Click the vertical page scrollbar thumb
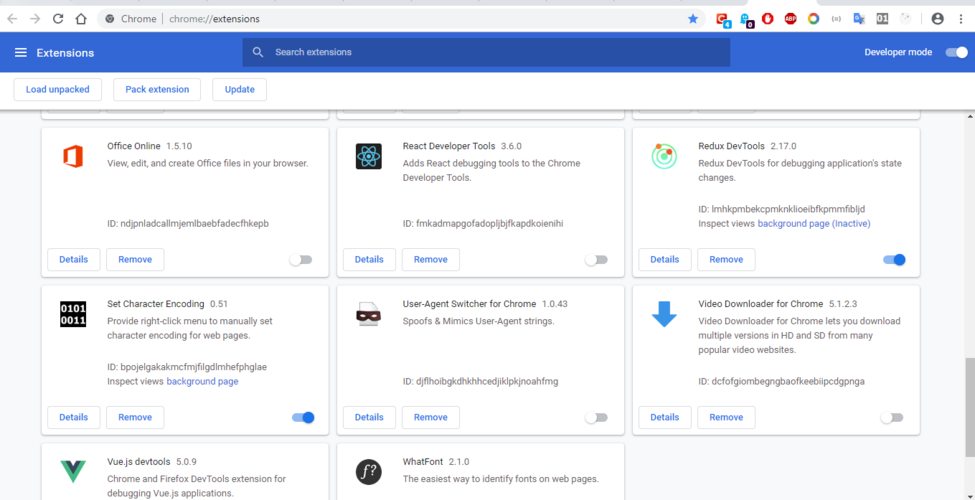 coord(969,407)
